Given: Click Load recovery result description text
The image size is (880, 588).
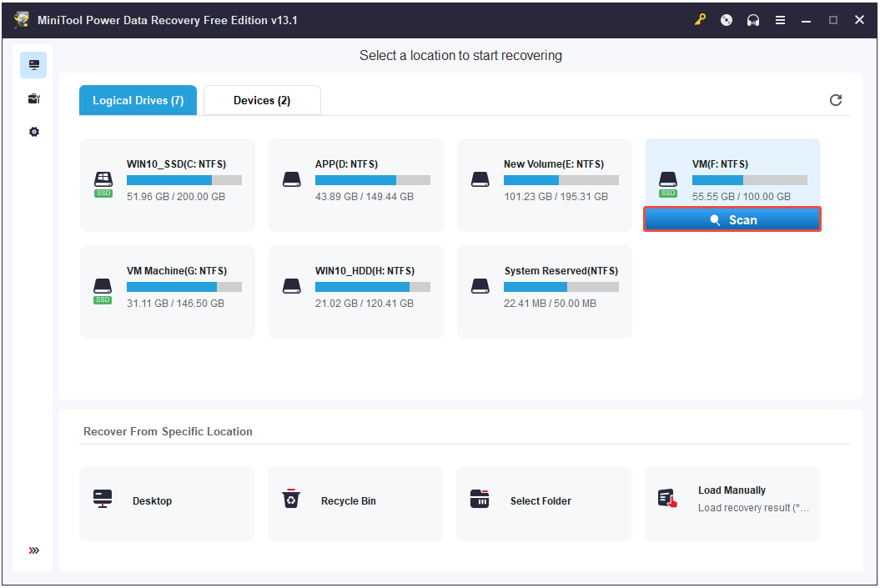Looking at the screenshot, I should coord(753,508).
